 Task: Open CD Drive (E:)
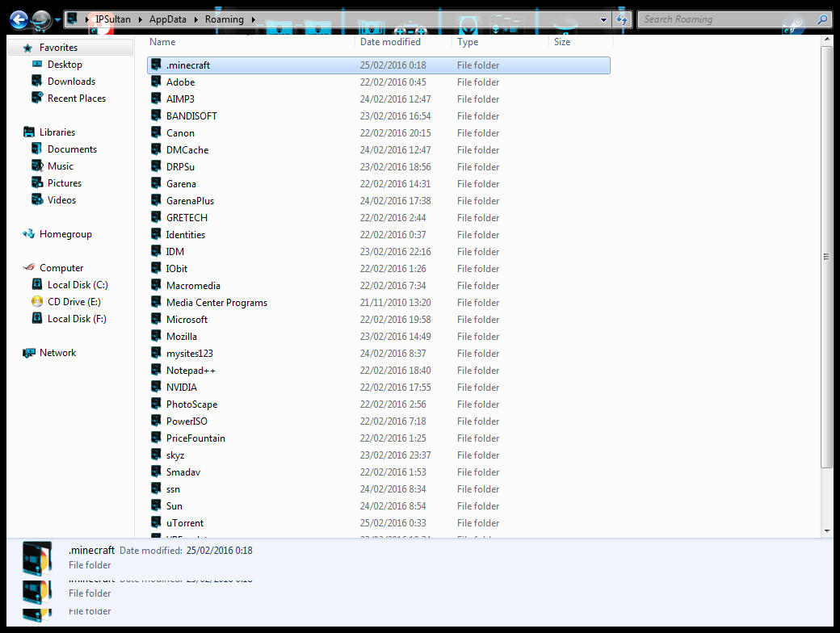click(x=74, y=302)
